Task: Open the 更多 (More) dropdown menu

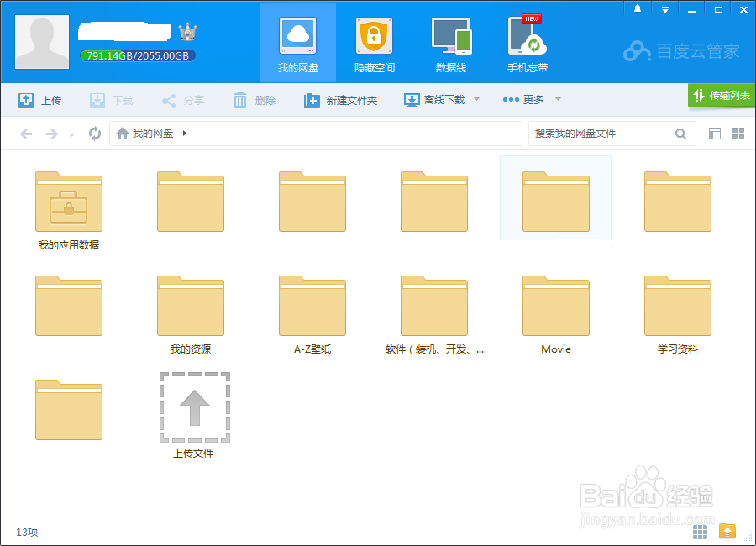Action: (529, 99)
